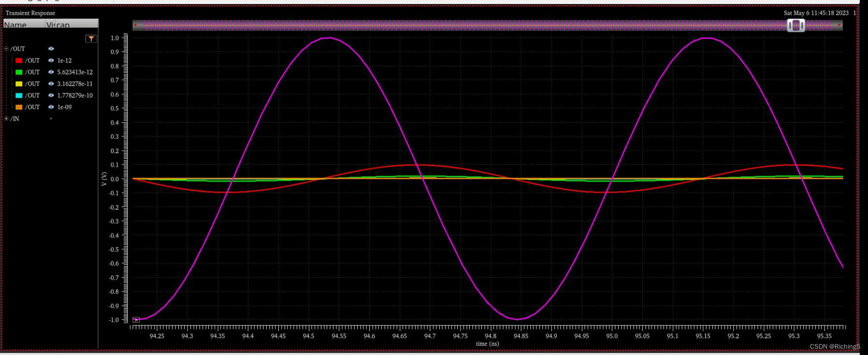Select the /OUT group tree label
This screenshot has height=355, width=868.
(x=17, y=49)
